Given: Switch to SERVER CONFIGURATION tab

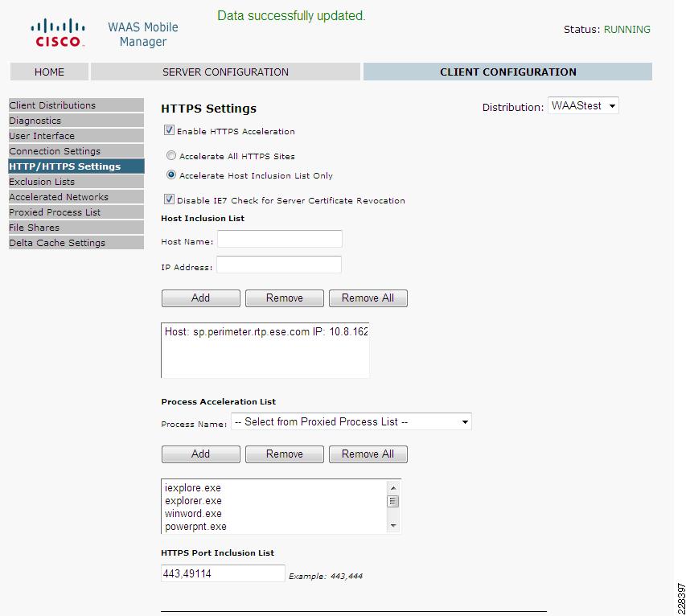Looking at the screenshot, I should (225, 72).
